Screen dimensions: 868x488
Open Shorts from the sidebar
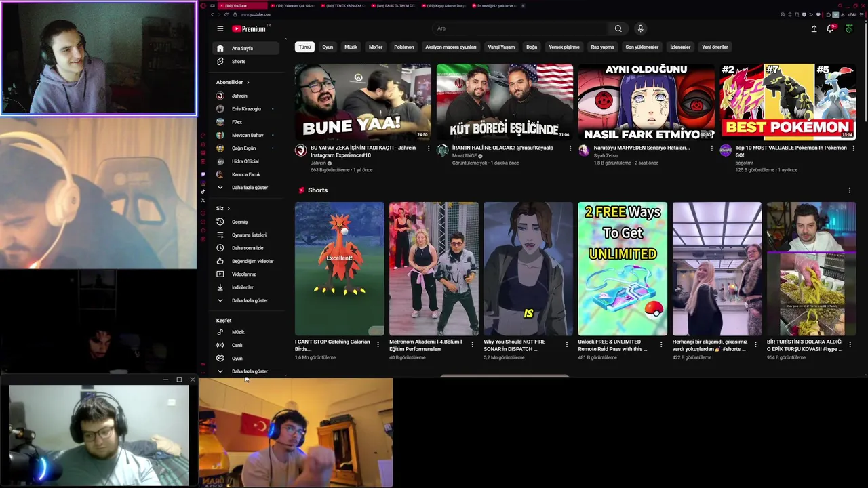click(x=245, y=62)
